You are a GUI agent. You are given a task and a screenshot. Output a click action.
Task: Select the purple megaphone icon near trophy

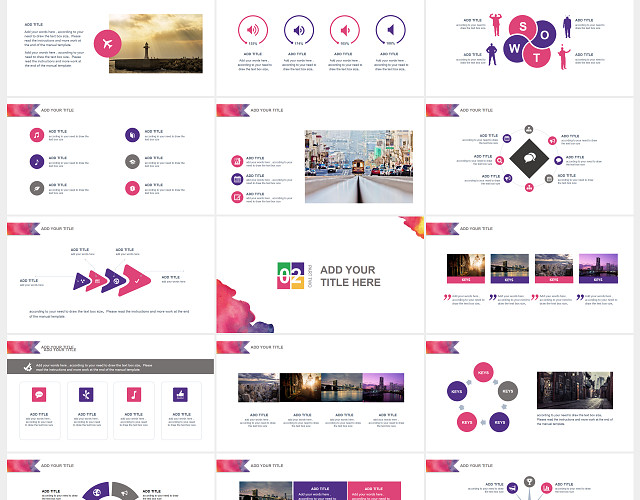(512, 488)
